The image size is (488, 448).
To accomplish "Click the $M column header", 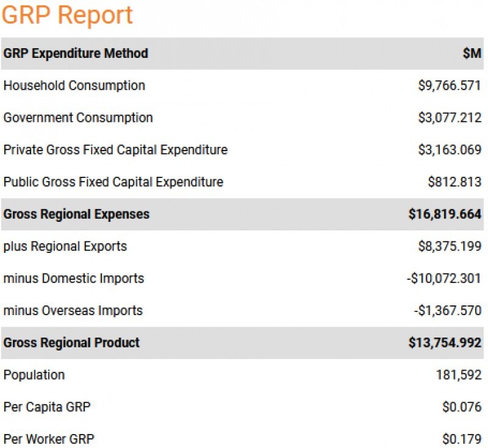I will tap(472, 54).
